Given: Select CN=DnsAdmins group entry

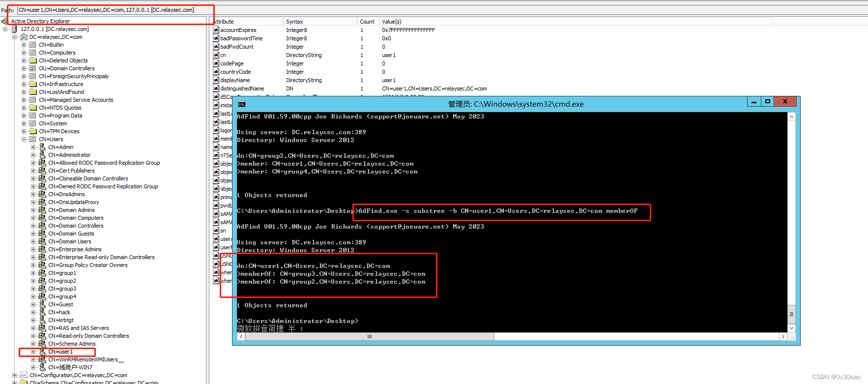Looking at the screenshot, I should [x=66, y=194].
